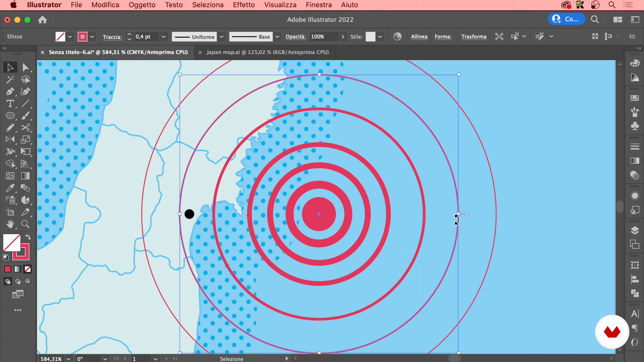The image size is (644, 362).
Task: Open the Trasforma panel link
Action: 473,37
